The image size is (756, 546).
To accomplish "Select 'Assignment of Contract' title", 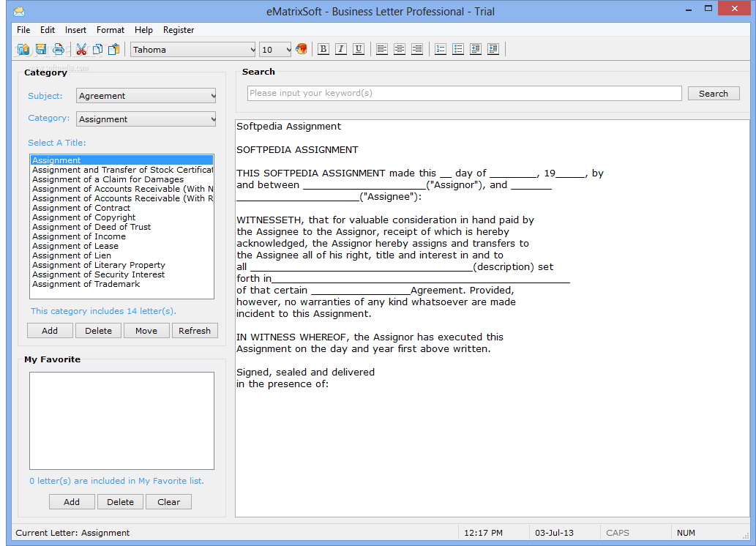I will click(122, 208).
